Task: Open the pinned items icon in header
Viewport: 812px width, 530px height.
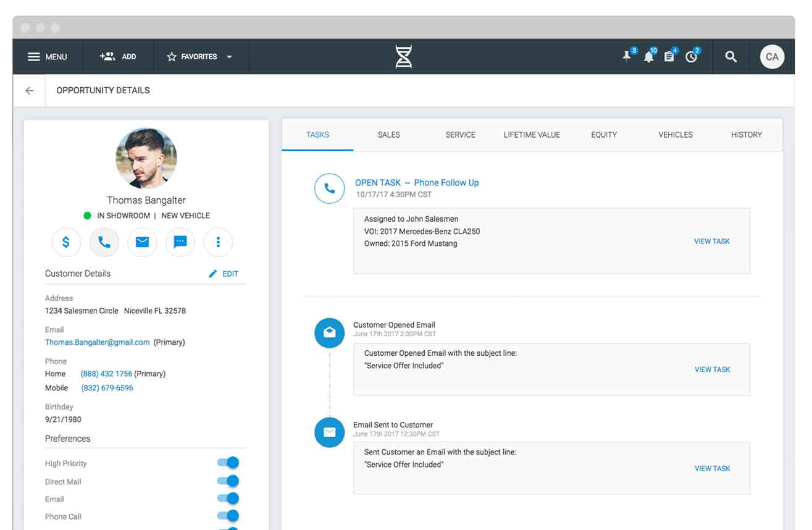Action: (x=627, y=57)
